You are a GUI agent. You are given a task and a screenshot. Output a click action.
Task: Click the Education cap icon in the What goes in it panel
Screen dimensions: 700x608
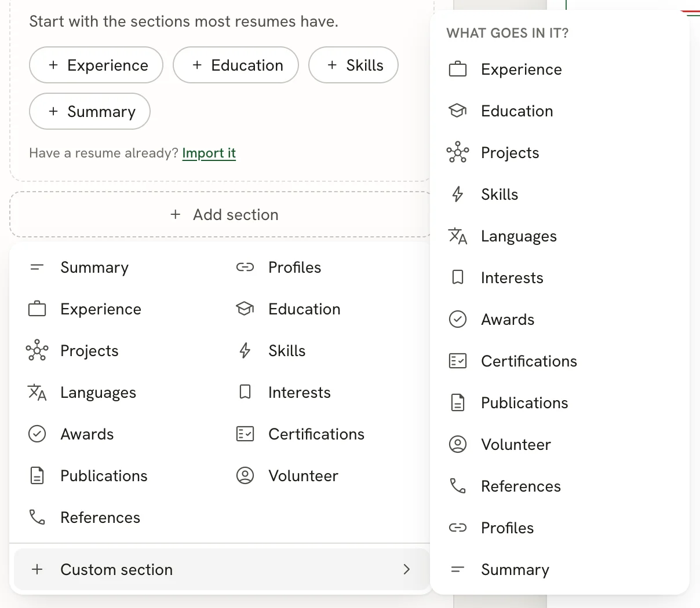click(458, 111)
